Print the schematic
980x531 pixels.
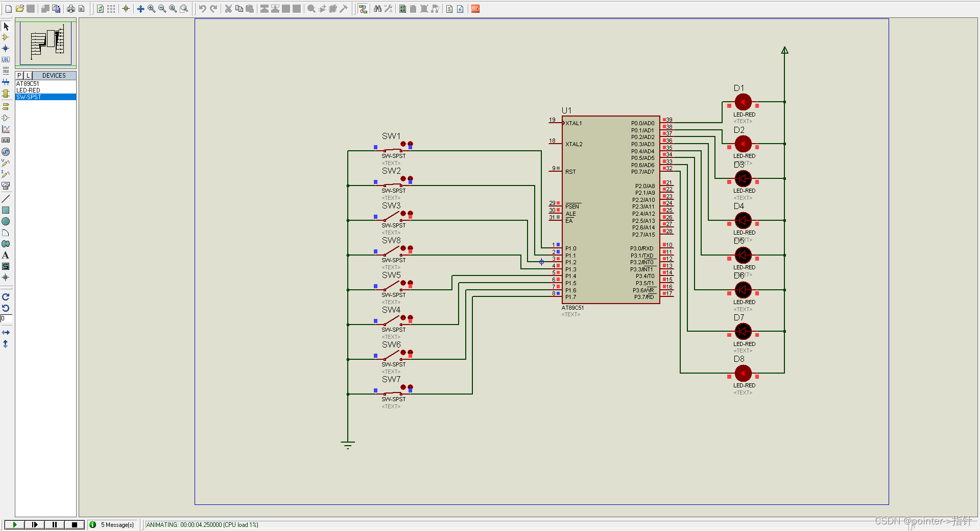coord(70,9)
